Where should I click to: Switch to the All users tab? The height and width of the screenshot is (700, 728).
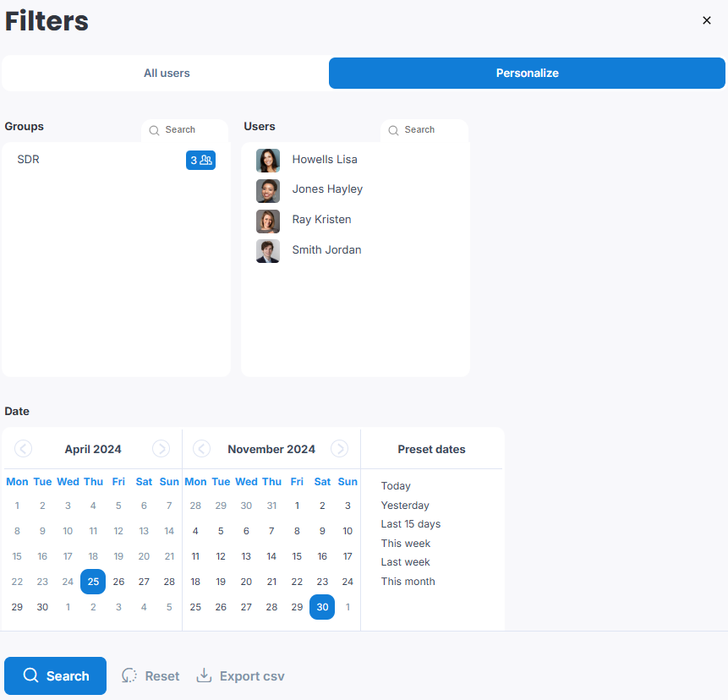click(167, 74)
